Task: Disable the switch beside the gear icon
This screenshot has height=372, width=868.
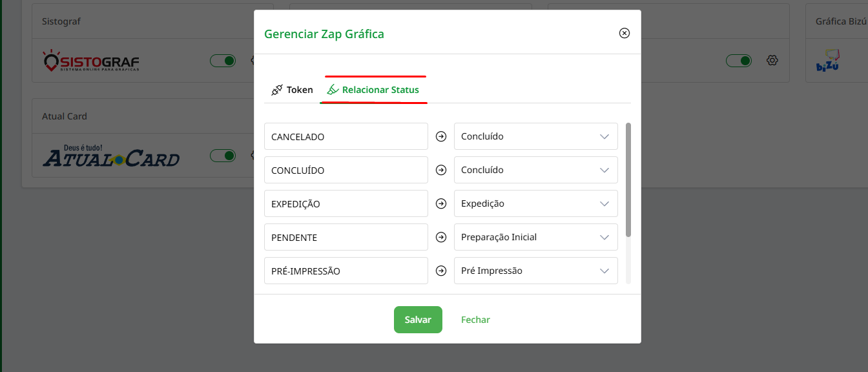Action: tap(739, 61)
